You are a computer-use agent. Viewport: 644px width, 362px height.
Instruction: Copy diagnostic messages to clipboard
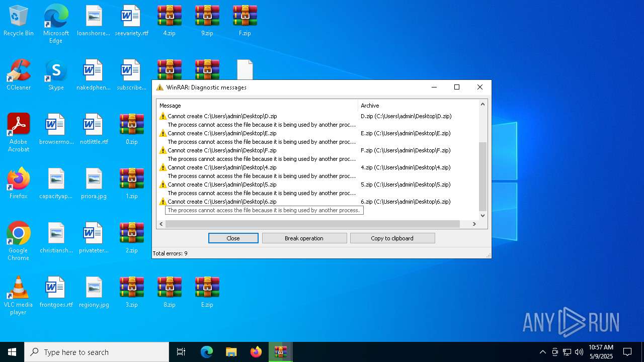(392, 238)
